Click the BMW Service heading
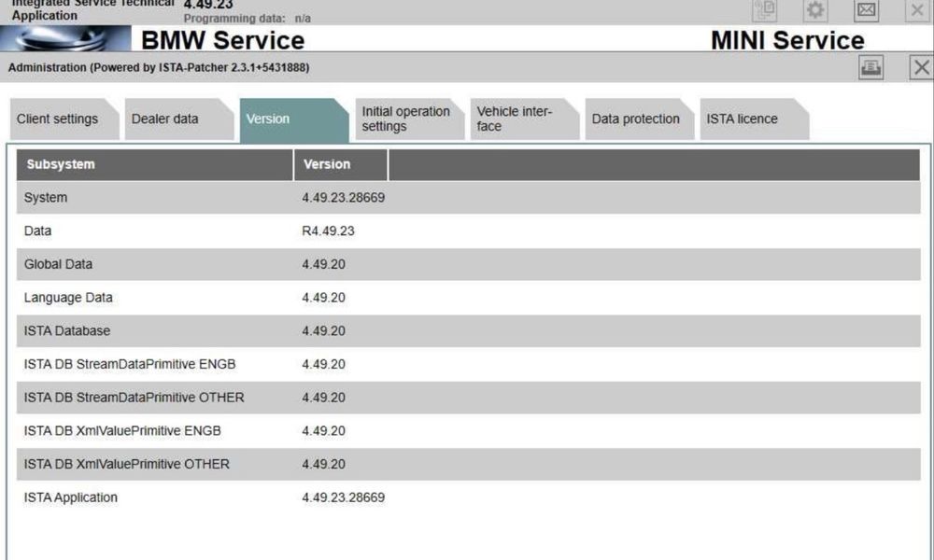 point(223,40)
